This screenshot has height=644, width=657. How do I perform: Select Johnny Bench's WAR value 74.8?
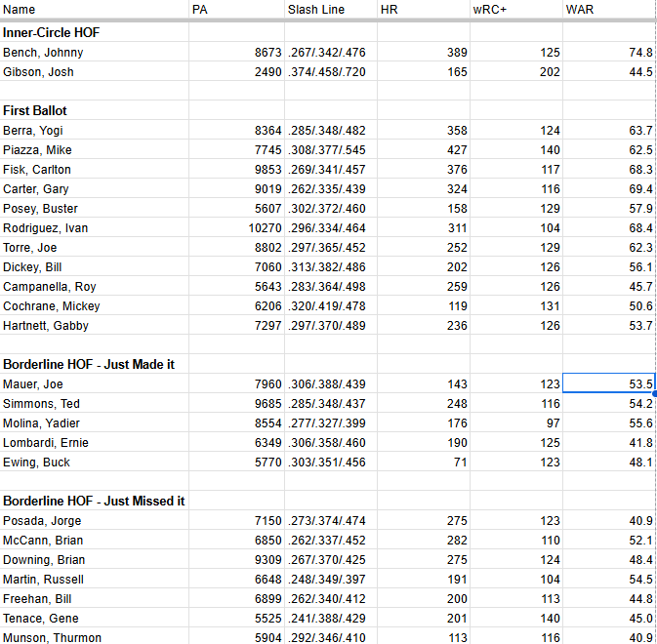coord(609,53)
